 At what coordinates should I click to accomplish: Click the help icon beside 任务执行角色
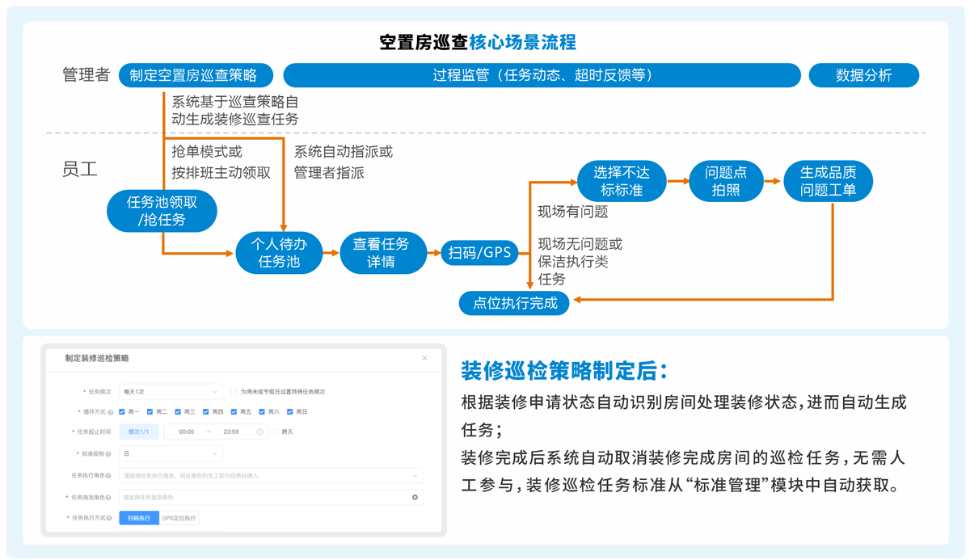coord(108,476)
